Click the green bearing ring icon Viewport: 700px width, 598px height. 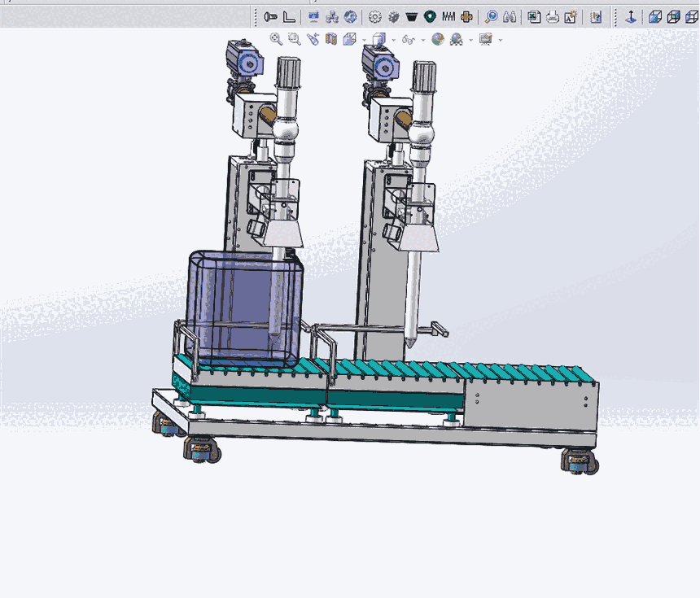(x=431, y=16)
